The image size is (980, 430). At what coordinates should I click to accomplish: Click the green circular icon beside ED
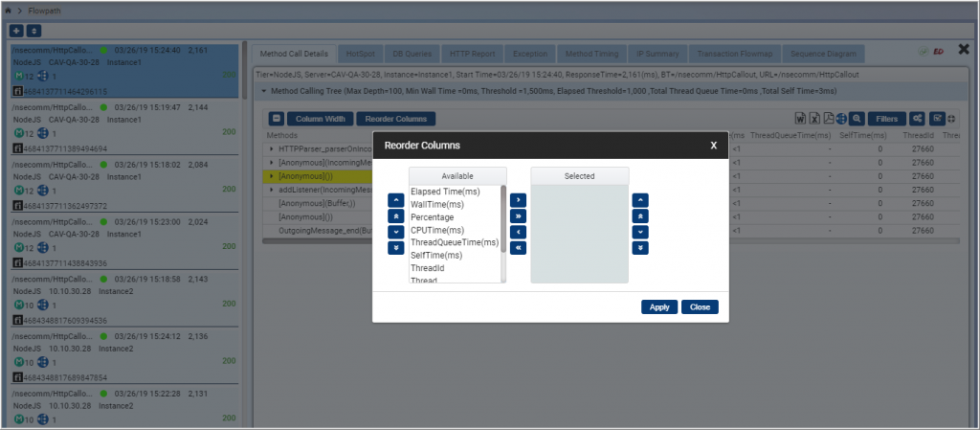tap(924, 52)
